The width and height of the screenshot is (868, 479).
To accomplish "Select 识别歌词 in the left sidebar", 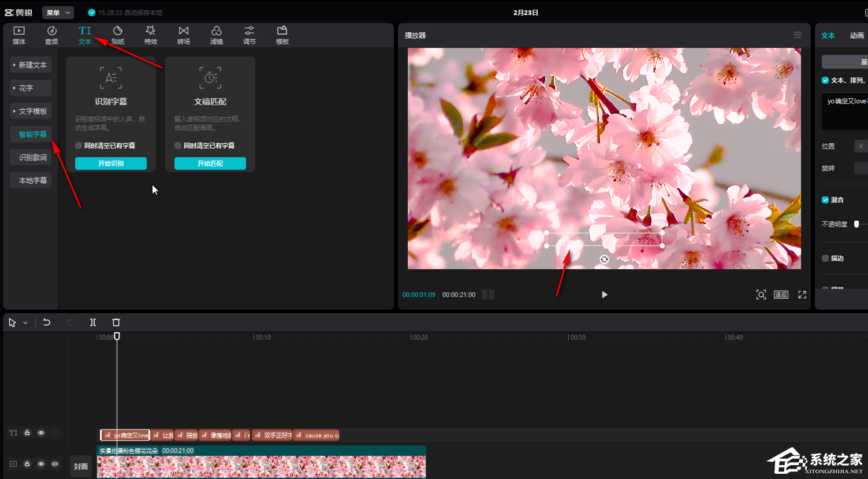I will pyautogui.click(x=32, y=157).
